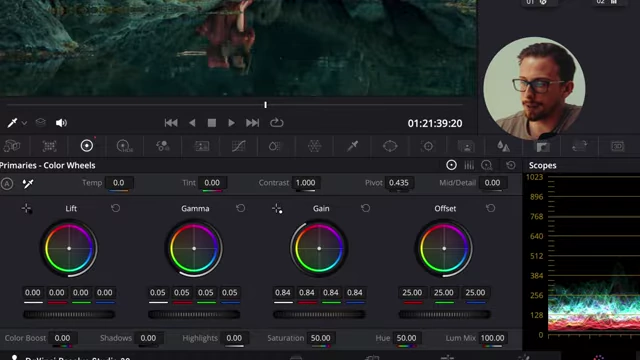Click the Gain color wheel center
The image size is (640, 360).
319,248
